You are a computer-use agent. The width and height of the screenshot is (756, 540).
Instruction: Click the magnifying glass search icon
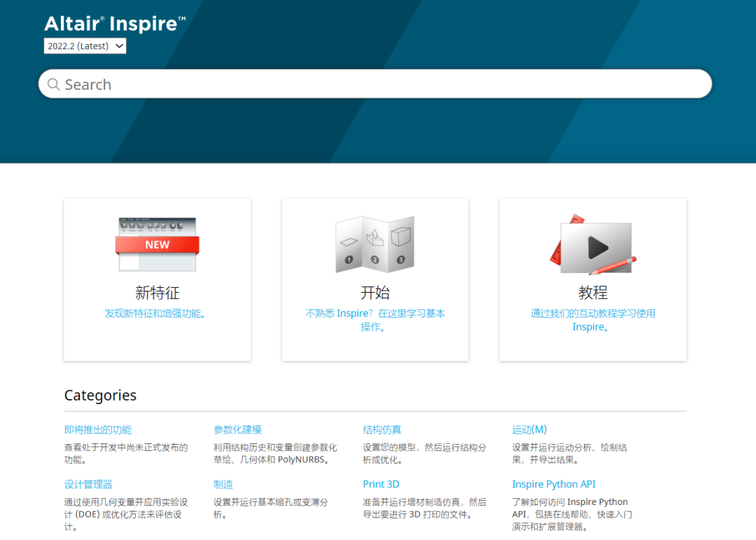point(53,85)
